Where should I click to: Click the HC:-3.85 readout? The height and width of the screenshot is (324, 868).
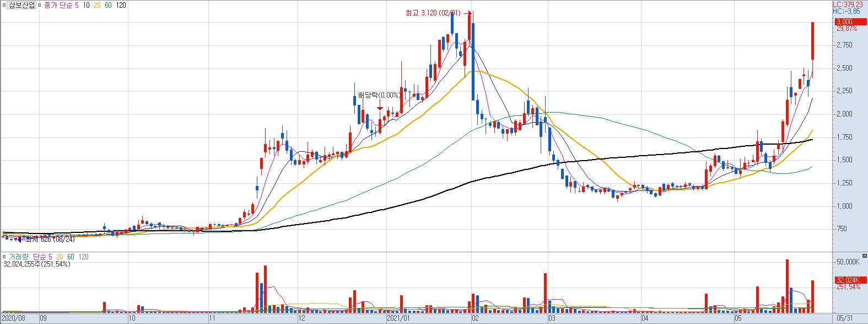tap(846, 10)
